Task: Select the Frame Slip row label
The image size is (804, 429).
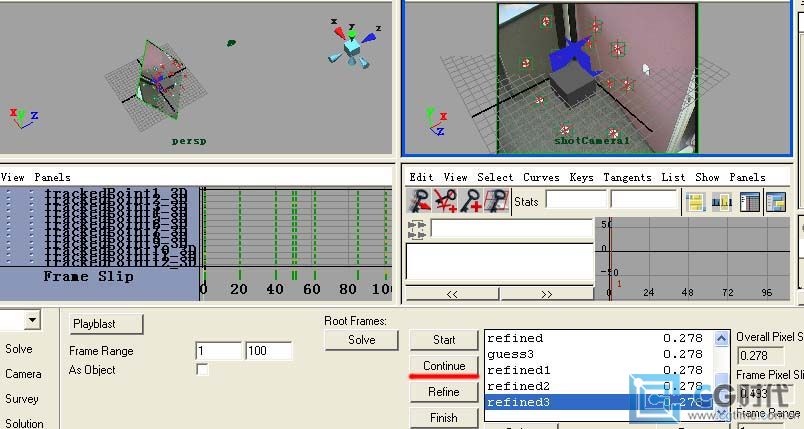Action: click(88, 277)
